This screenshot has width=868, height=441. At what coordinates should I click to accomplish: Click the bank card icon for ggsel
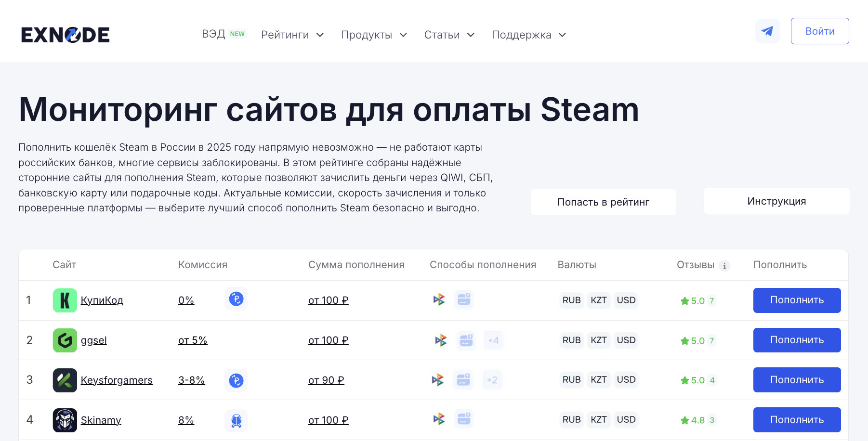[x=466, y=340]
